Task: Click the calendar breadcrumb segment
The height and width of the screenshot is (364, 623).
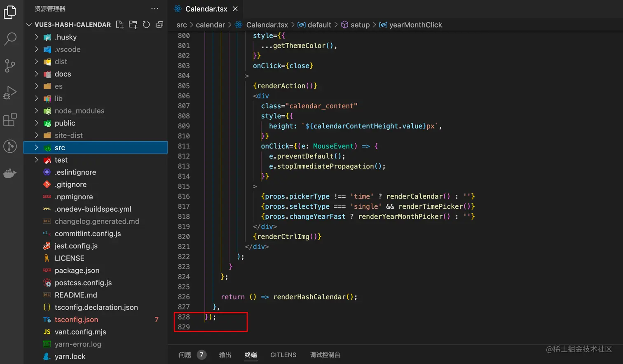Action: pos(211,25)
